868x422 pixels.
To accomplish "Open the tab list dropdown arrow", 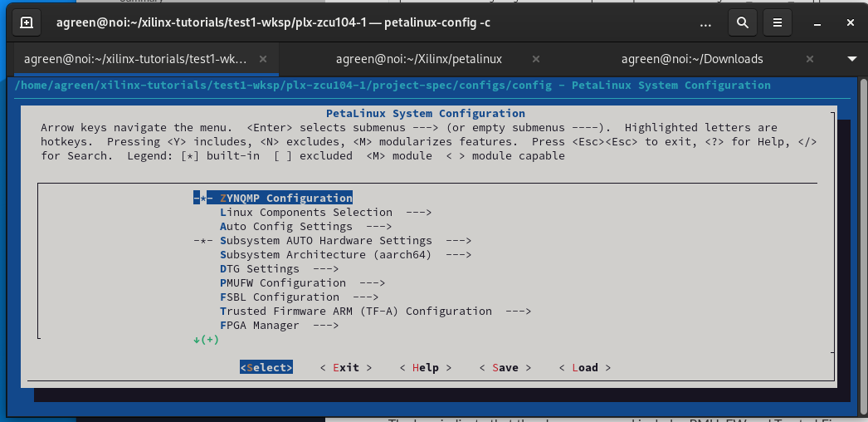I will click(x=852, y=59).
